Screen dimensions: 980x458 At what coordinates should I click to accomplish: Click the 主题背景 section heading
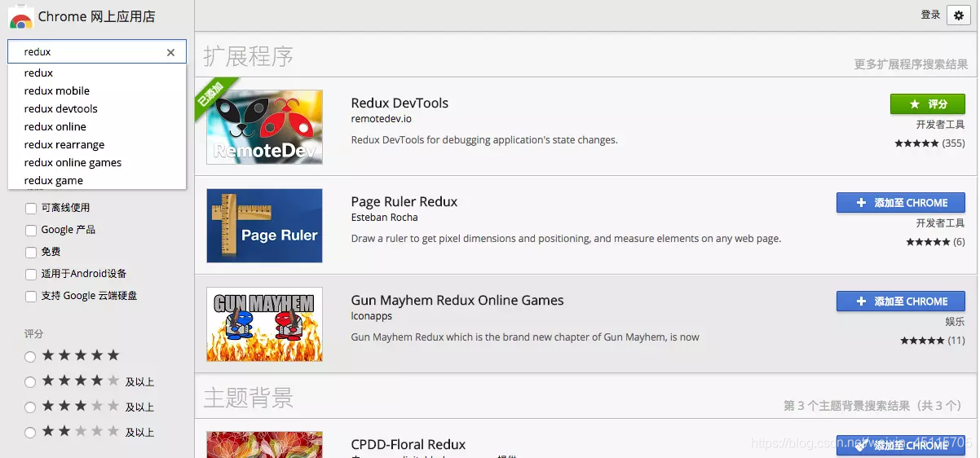pyautogui.click(x=248, y=398)
